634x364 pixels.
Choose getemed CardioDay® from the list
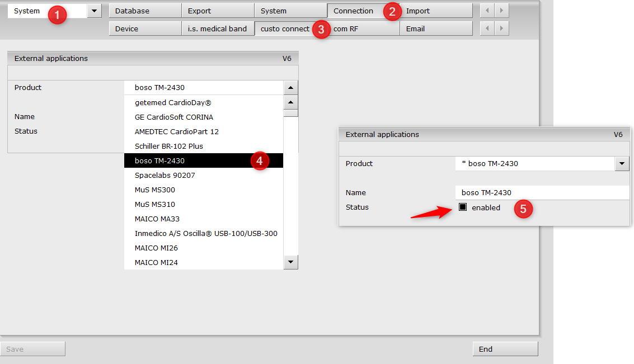click(x=203, y=103)
